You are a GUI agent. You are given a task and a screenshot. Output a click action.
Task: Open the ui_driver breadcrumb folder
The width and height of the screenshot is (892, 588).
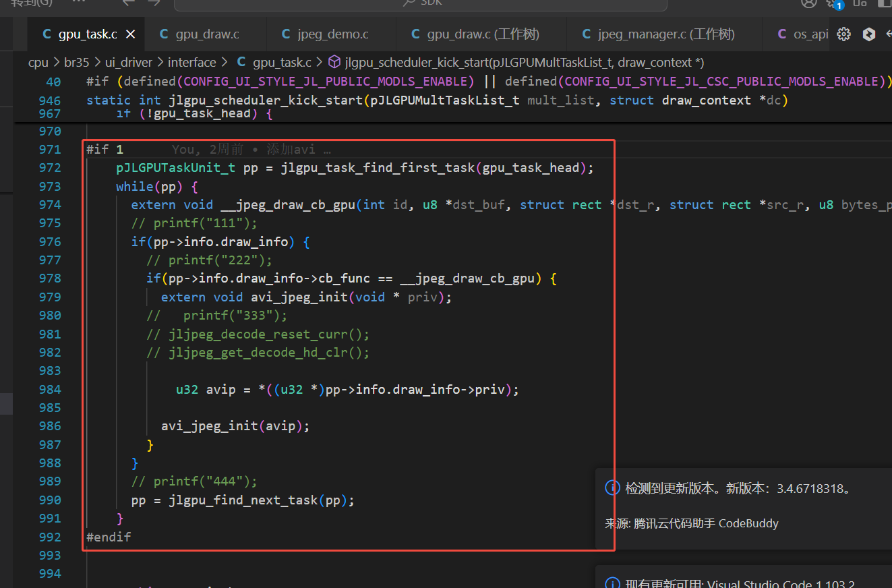tap(128, 62)
